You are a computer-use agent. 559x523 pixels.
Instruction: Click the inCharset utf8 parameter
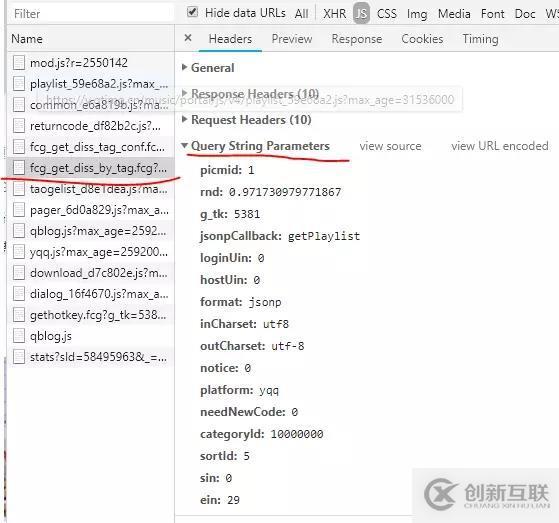[x=244, y=324]
